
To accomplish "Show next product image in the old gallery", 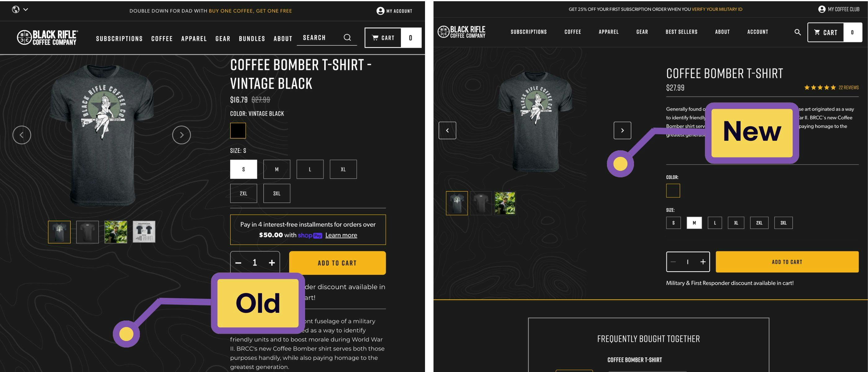I will point(181,135).
